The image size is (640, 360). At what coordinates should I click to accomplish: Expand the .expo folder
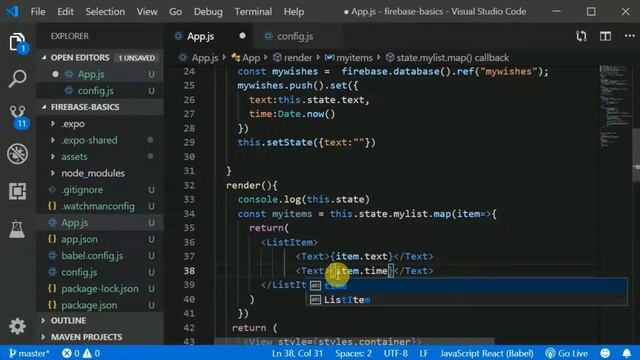[100, 124]
